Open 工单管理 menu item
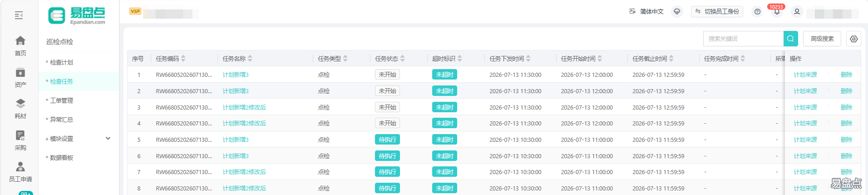868x195 pixels. click(x=61, y=100)
